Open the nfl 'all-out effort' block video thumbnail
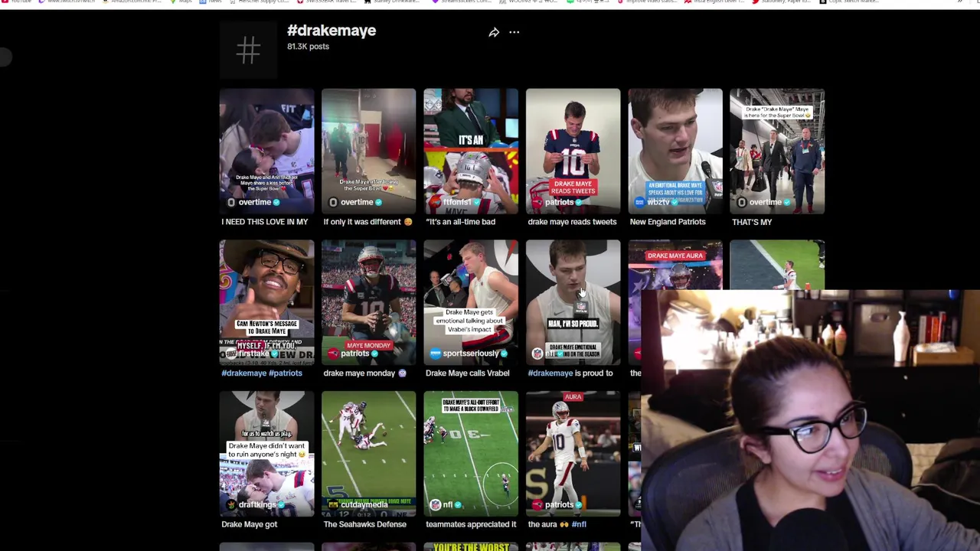Viewport: 980px width, 551px height. [x=471, y=454]
